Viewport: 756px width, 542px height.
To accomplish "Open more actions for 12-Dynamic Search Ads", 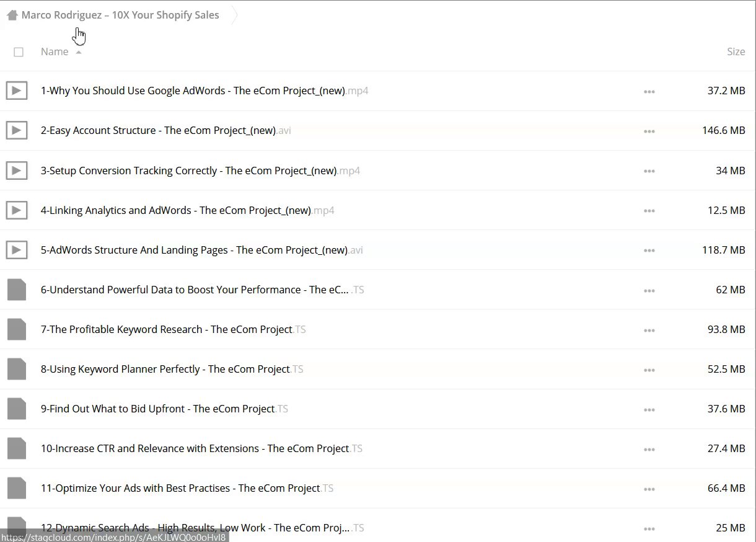I will pos(649,528).
